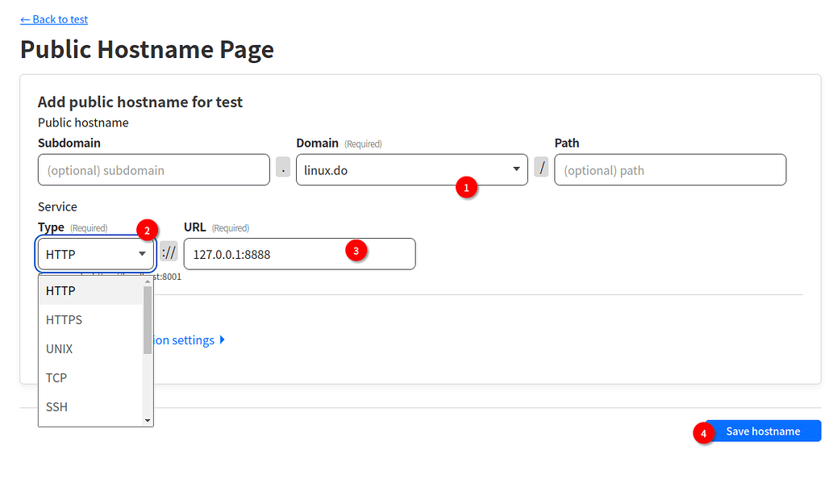Pick the TCP service type option
Screen dimensions: 833x504
pyautogui.click(x=56, y=378)
